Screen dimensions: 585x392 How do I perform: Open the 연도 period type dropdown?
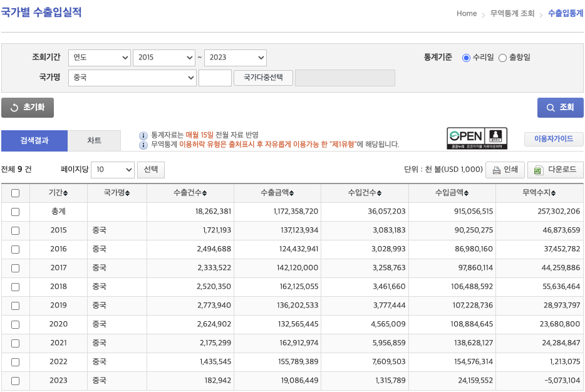coord(100,58)
